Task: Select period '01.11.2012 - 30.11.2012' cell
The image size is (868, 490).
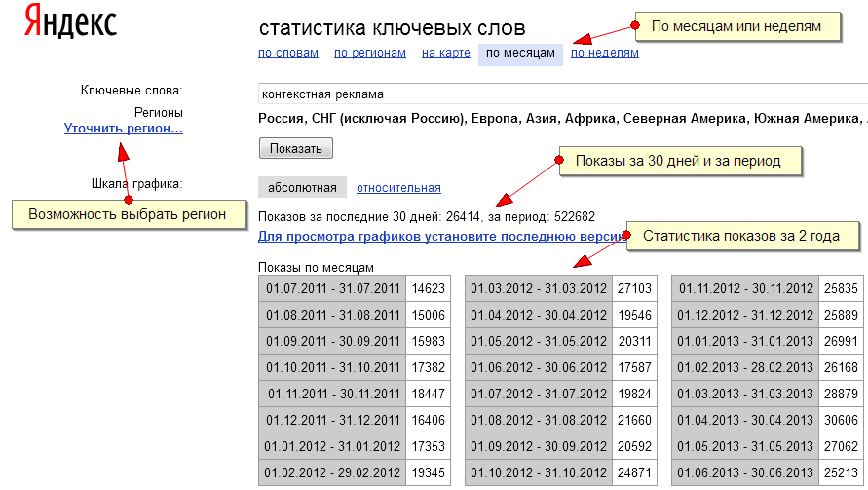Action: tap(745, 288)
